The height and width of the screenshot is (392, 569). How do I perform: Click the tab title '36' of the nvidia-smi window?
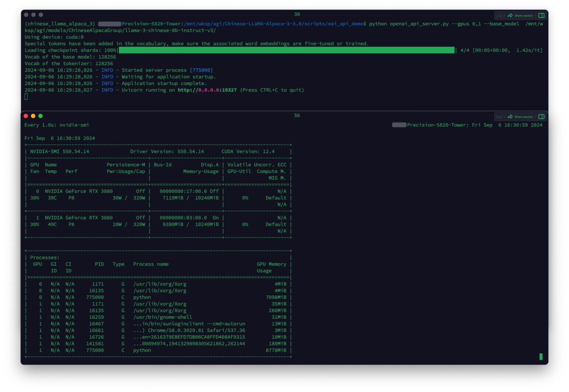[297, 115]
